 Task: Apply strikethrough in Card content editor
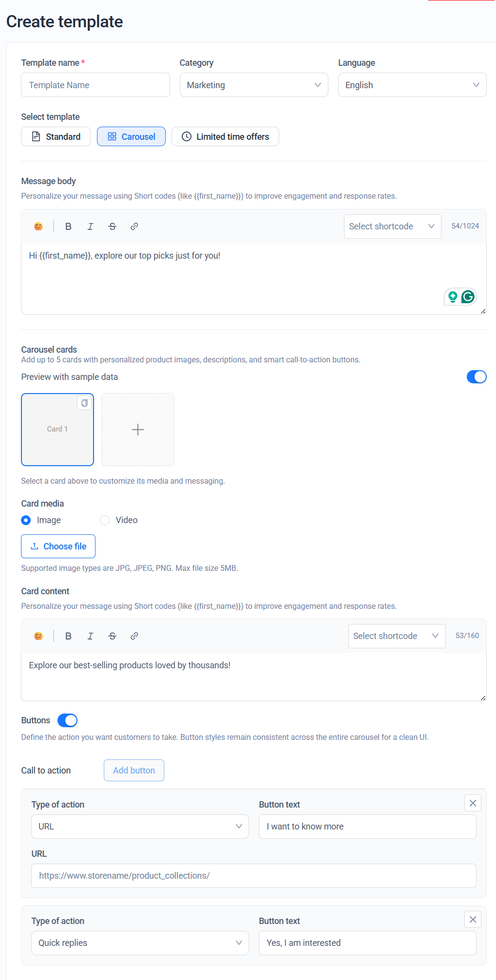coord(113,636)
